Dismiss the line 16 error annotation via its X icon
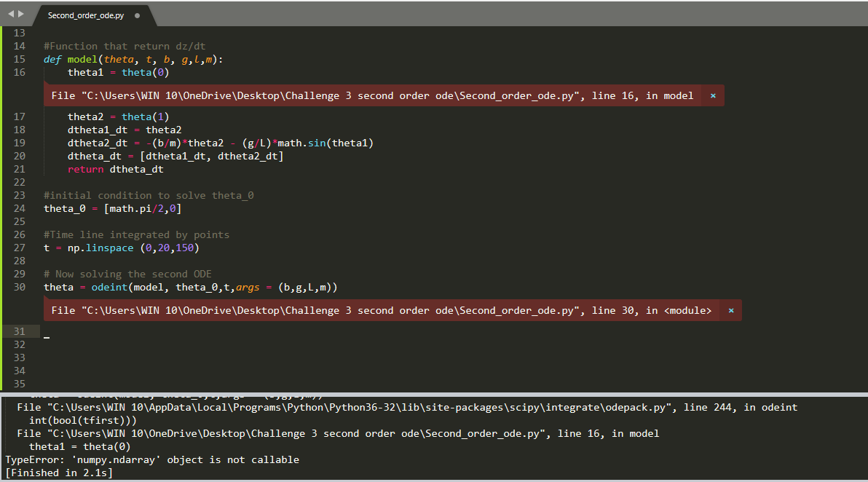This screenshot has height=482, width=868. click(x=712, y=95)
